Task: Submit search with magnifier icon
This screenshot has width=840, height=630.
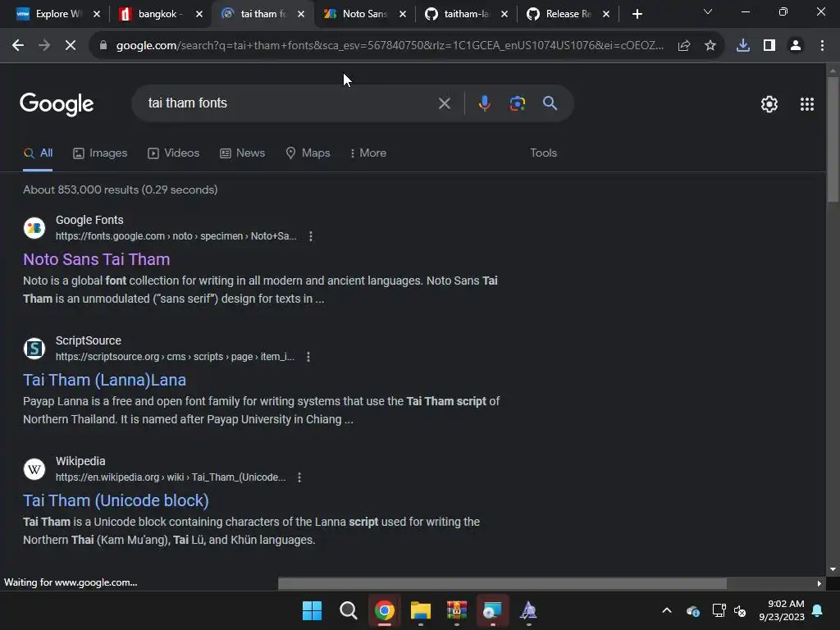Action: pos(550,103)
